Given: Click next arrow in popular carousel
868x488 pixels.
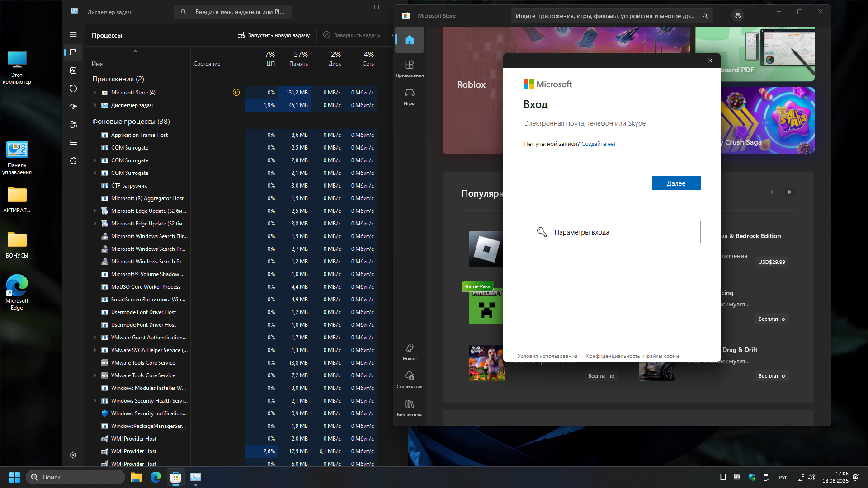Looking at the screenshot, I should pyautogui.click(x=790, y=192).
